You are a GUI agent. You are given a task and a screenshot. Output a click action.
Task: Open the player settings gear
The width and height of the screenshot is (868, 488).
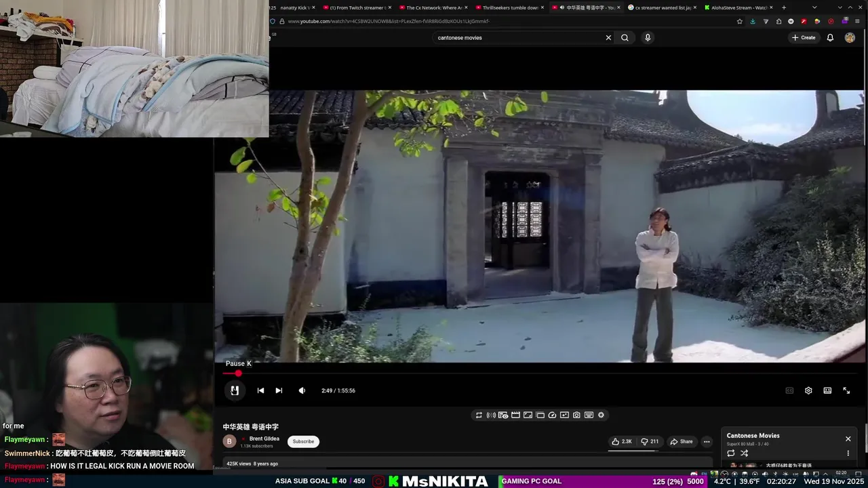808,390
